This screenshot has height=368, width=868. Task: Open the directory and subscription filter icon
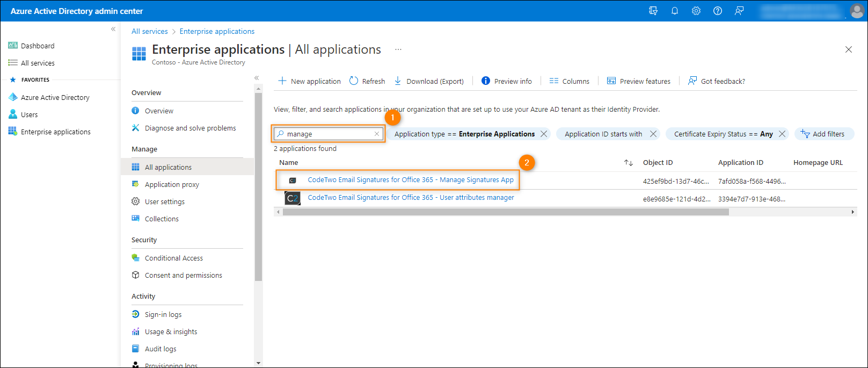pos(653,11)
